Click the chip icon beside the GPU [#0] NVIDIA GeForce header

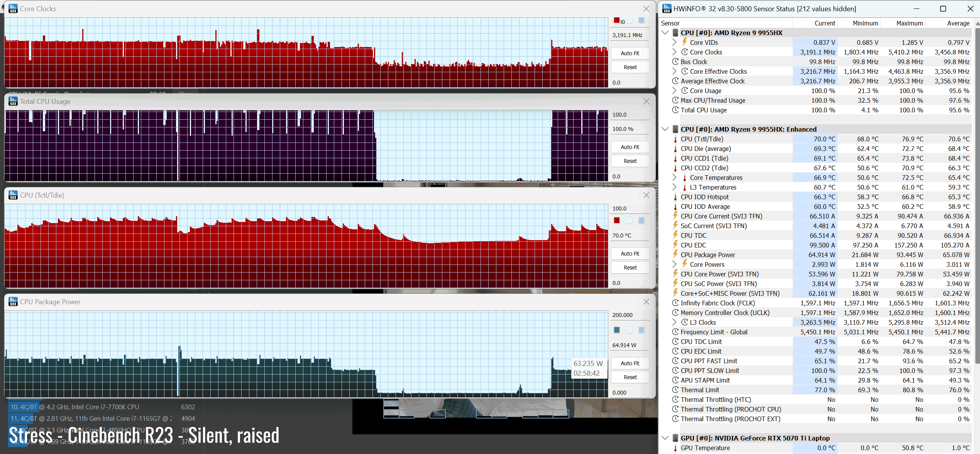675,438
